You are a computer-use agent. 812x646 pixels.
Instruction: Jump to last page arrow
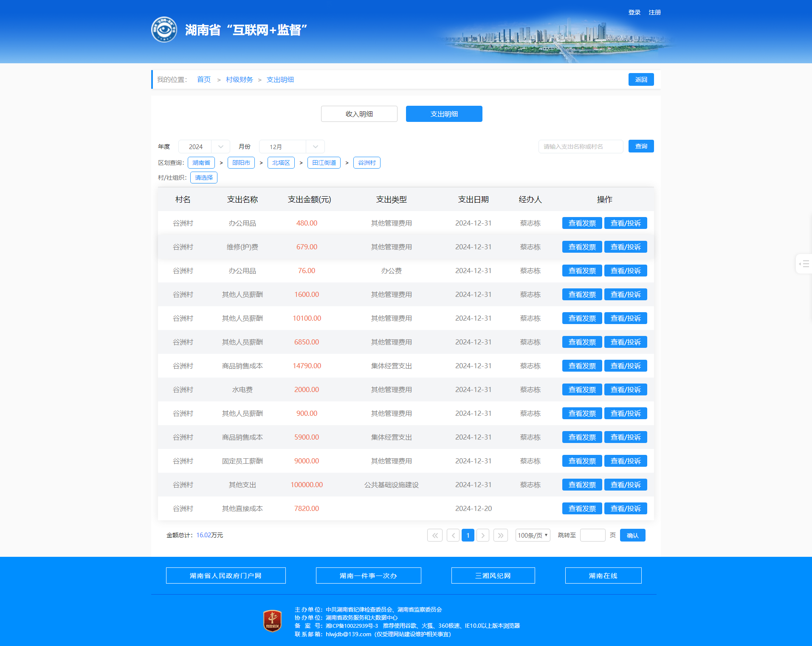pyautogui.click(x=501, y=535)
